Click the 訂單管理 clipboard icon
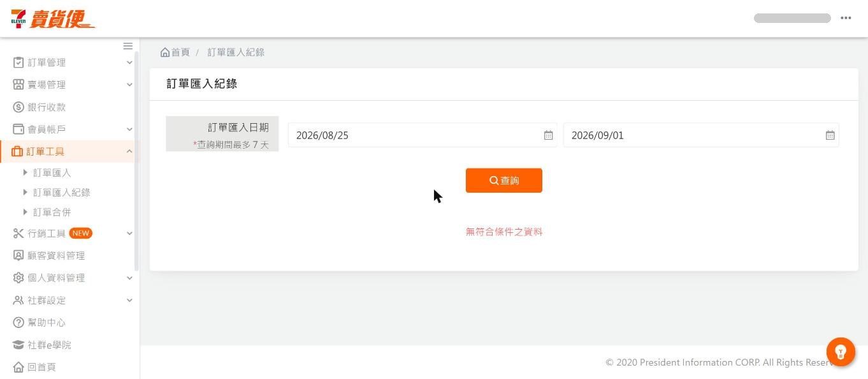868x379 pixels. click(18, 63)
